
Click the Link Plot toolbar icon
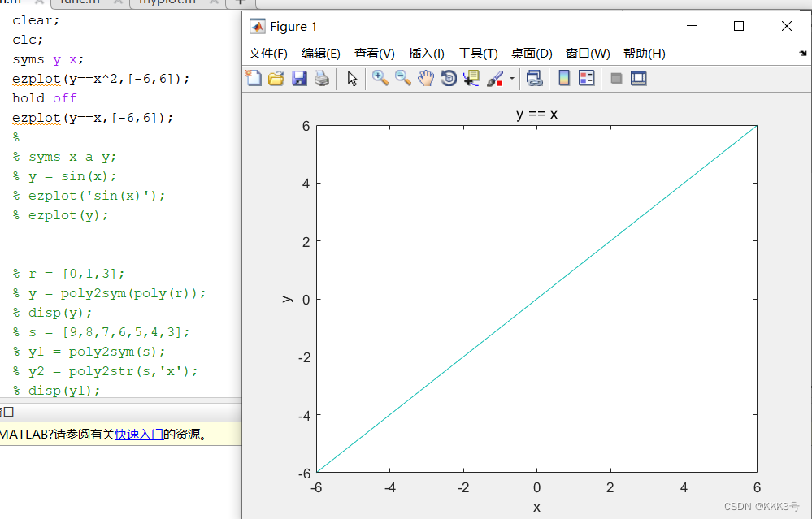point(535,78)
